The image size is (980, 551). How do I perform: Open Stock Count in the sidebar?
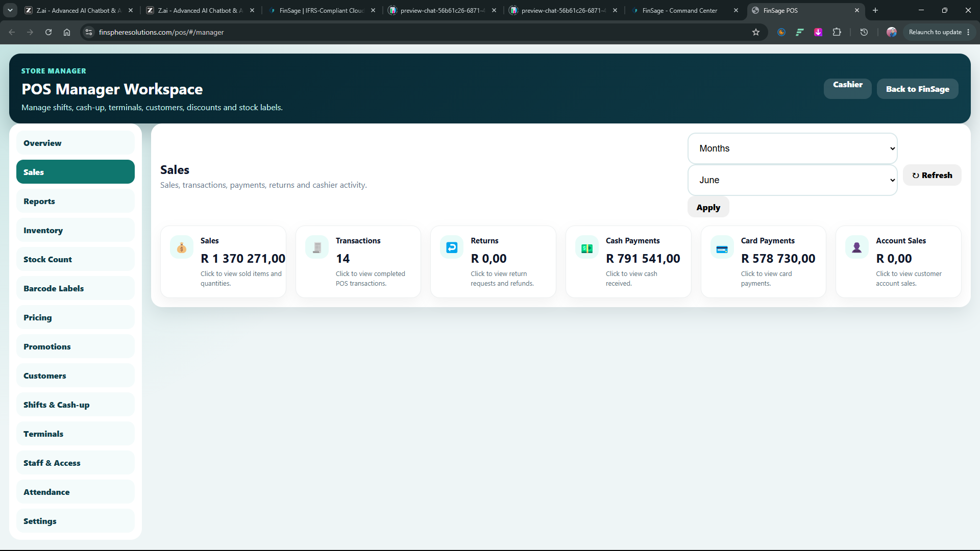[x=76, y=259]
